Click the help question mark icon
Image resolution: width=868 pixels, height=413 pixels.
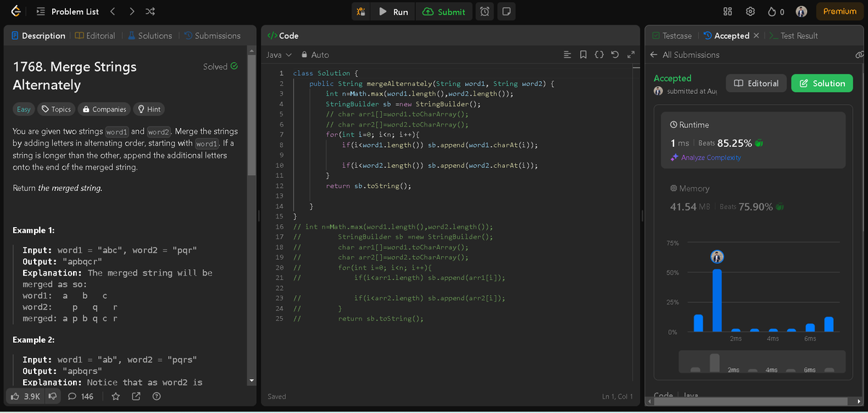pyautogui.click(x=156, y=396)
